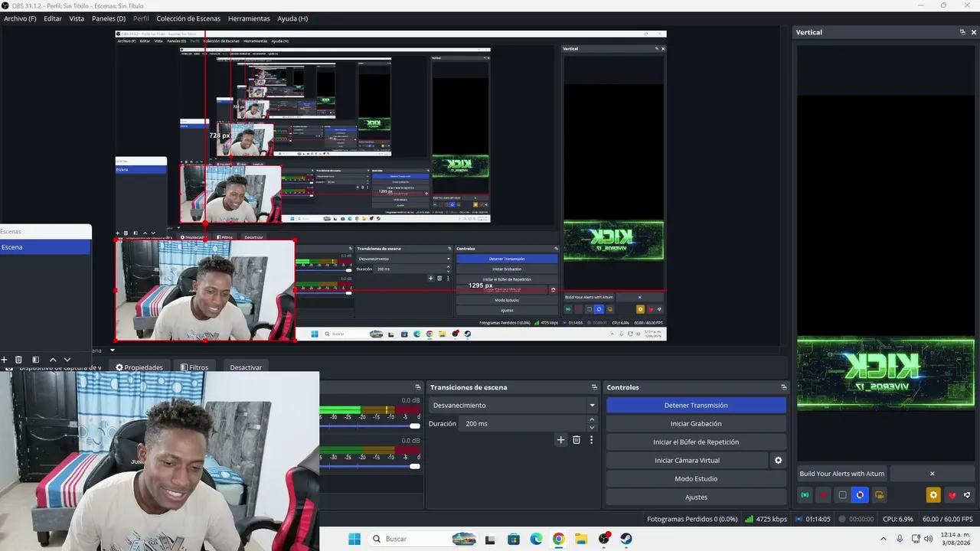Add a scene transition with the plus icon
Viewport: 980px width, 551px height.
(560, 440)
